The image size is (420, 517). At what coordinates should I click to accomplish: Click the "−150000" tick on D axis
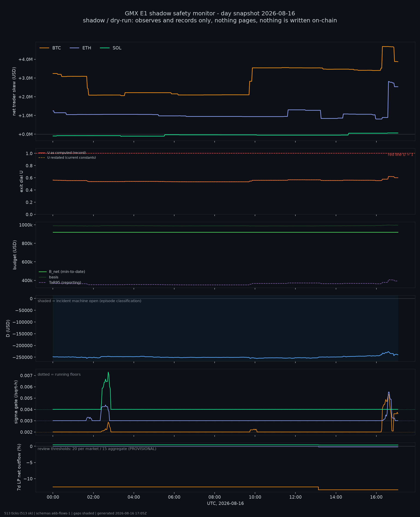(x=23, y=334)
